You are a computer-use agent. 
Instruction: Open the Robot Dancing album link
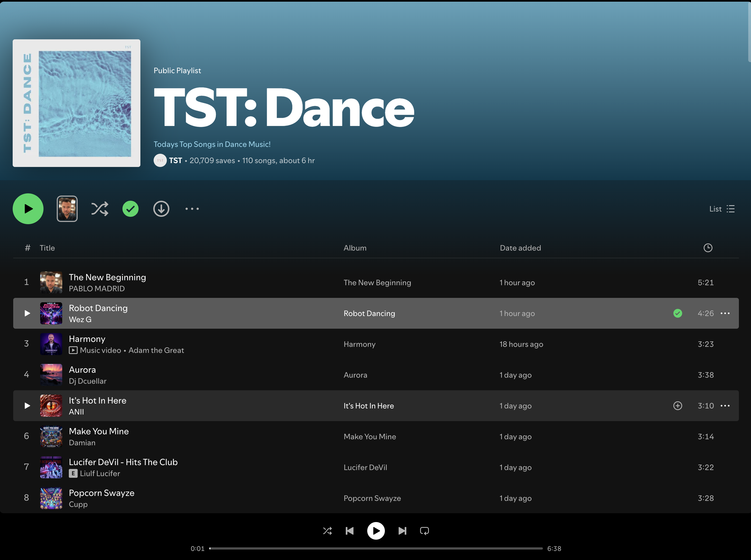(369, 313)
